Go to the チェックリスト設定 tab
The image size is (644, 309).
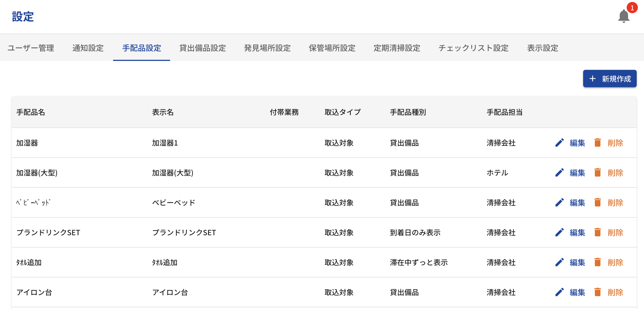pos(473,48)
